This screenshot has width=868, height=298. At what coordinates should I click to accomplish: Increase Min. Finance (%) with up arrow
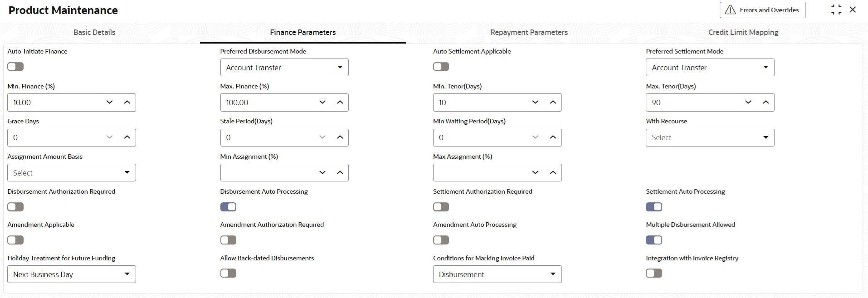[x=127, y=103]
